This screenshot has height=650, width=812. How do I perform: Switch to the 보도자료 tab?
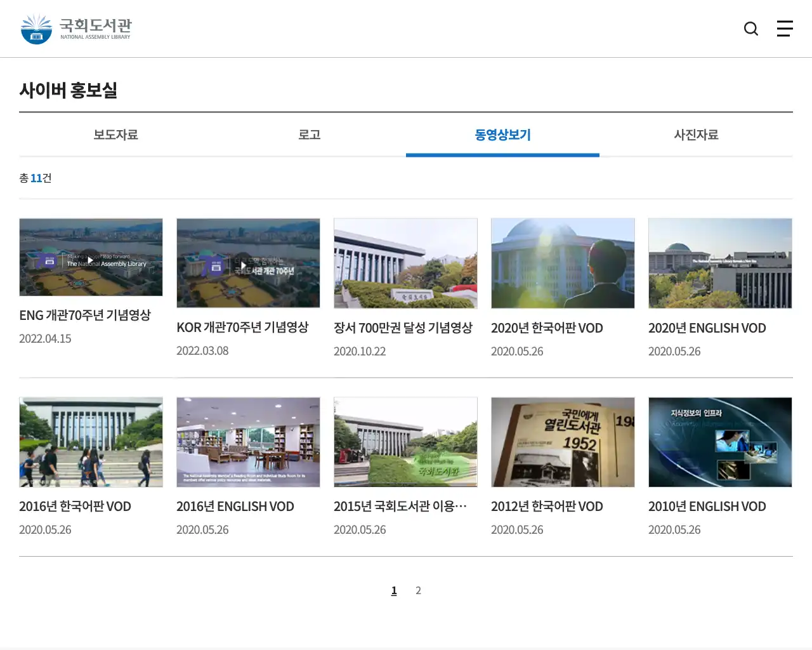click(114, 135)
